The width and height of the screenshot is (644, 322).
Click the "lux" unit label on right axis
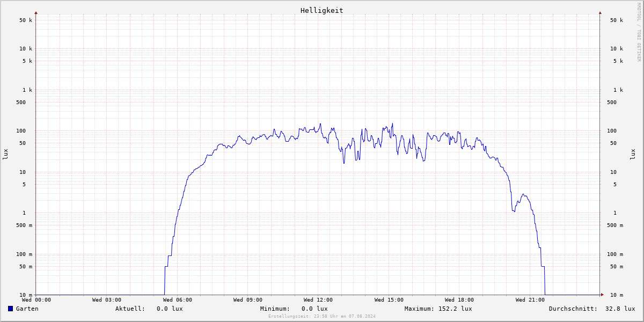(x=633, y=155)
